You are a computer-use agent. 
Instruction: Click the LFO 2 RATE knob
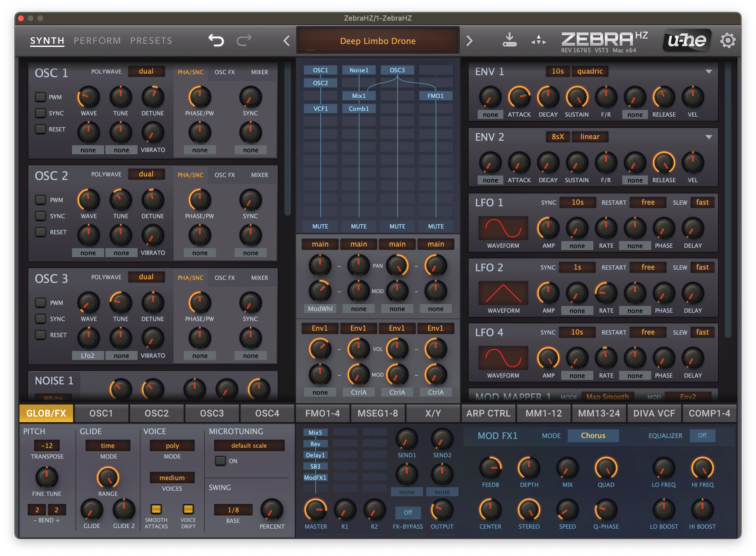pos(606,293)
